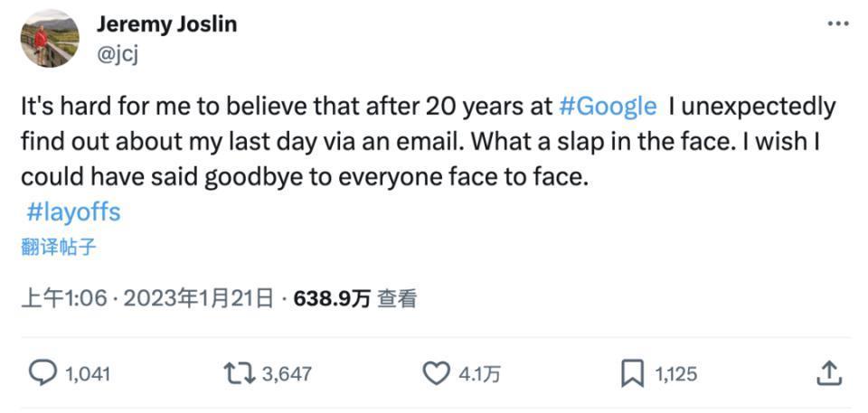The width and height of the screenshot is (868, 413).
Task: Bookmark the tweet using bookmark icon
Action: tap(632, 373)
